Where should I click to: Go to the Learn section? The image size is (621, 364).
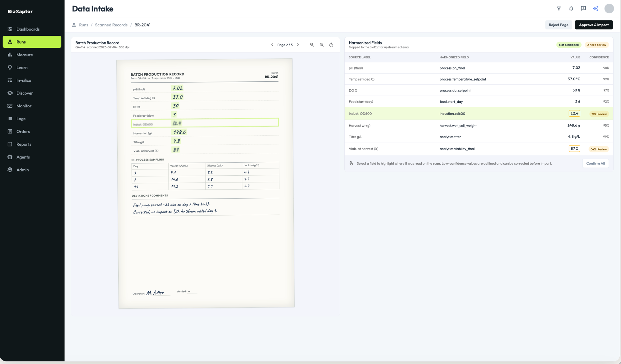(x=32, y=67)
